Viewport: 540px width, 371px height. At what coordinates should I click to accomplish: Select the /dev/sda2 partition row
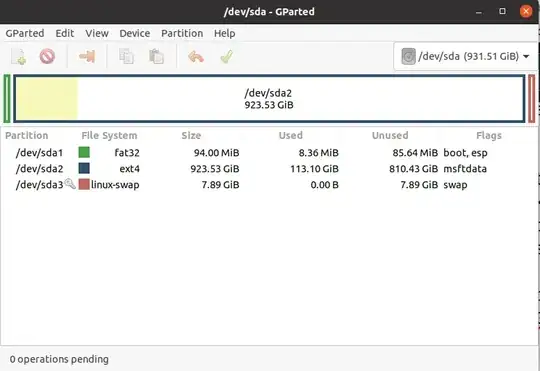pyautogui.click(x=269, y=168)
